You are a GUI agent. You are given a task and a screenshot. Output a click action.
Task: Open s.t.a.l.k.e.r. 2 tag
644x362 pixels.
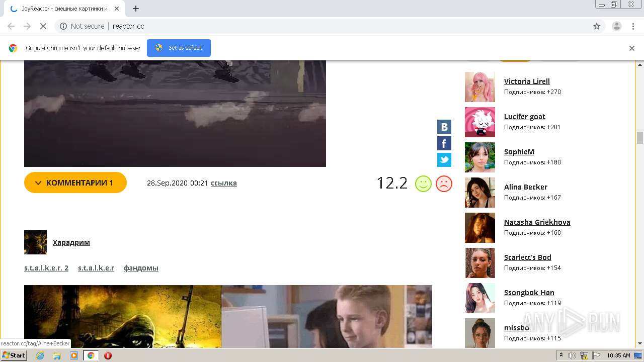[46, 268]
